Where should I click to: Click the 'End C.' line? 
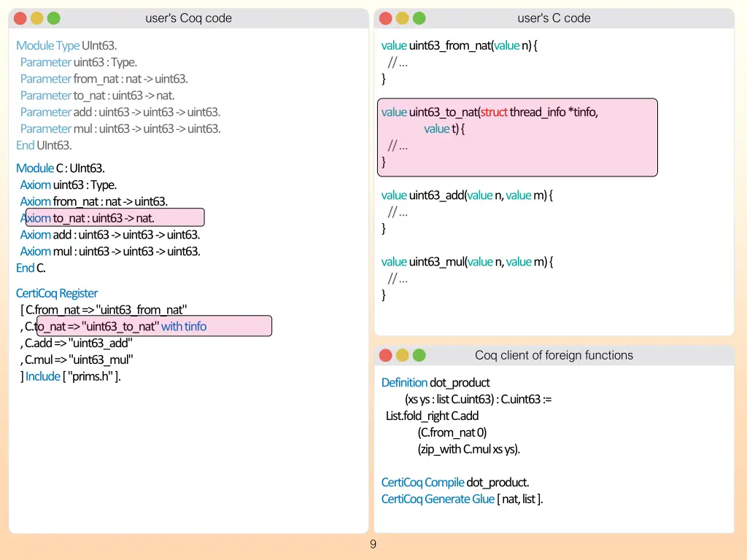click(31, 268)
